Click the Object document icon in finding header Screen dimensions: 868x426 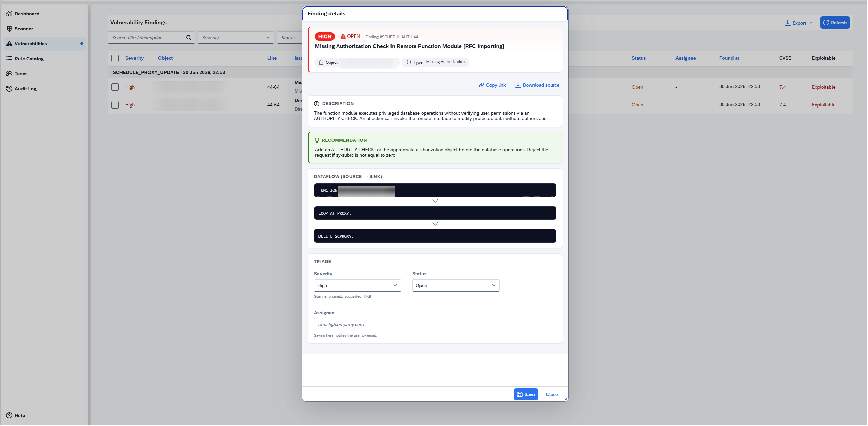[321, 62]
